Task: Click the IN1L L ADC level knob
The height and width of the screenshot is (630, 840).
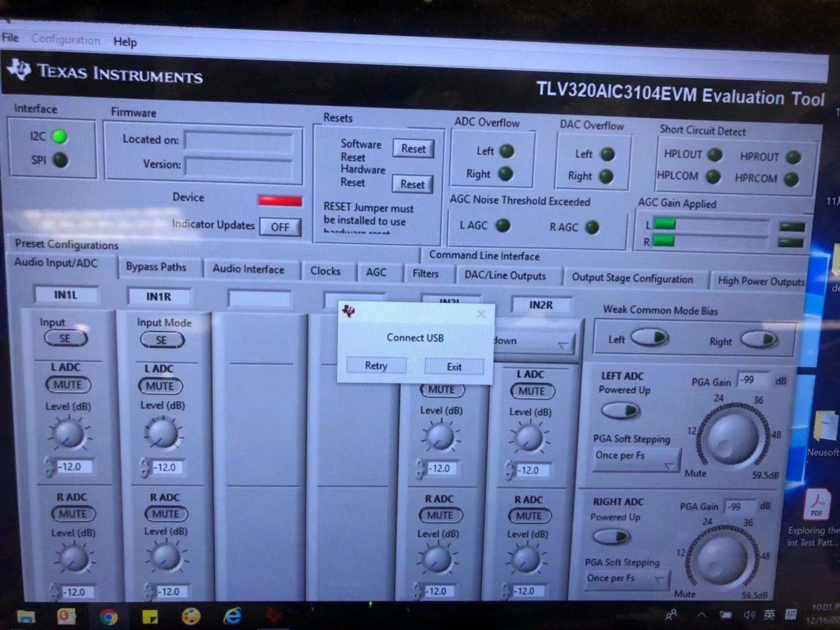Action: (x=68, y=434)
